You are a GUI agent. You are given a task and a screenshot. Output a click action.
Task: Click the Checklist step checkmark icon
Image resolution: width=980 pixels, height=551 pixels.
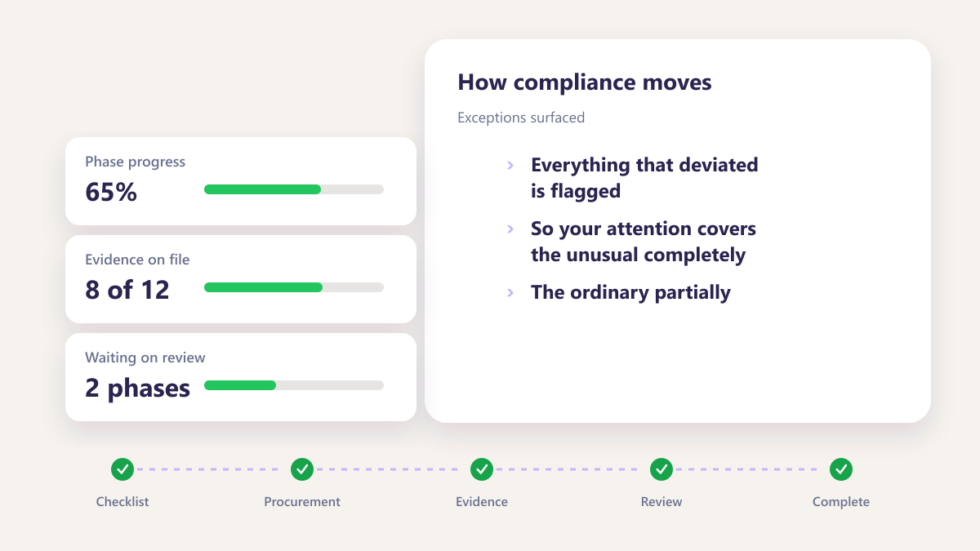pos(122,469)
